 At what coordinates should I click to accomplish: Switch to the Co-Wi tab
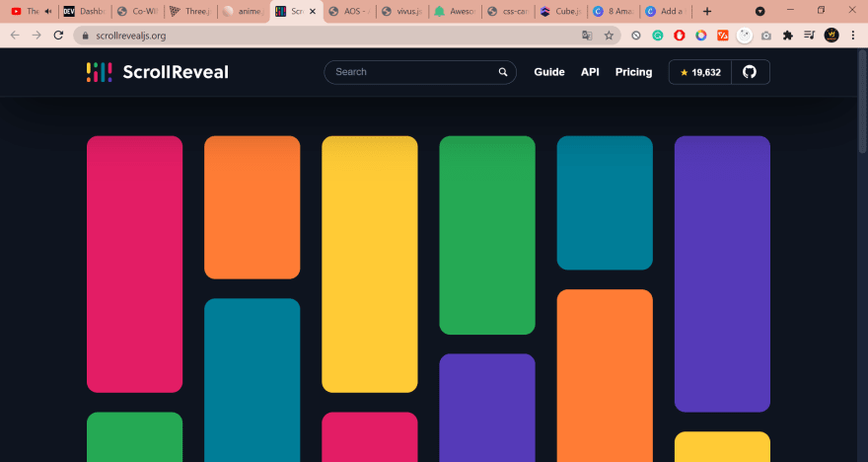(138, 11)
